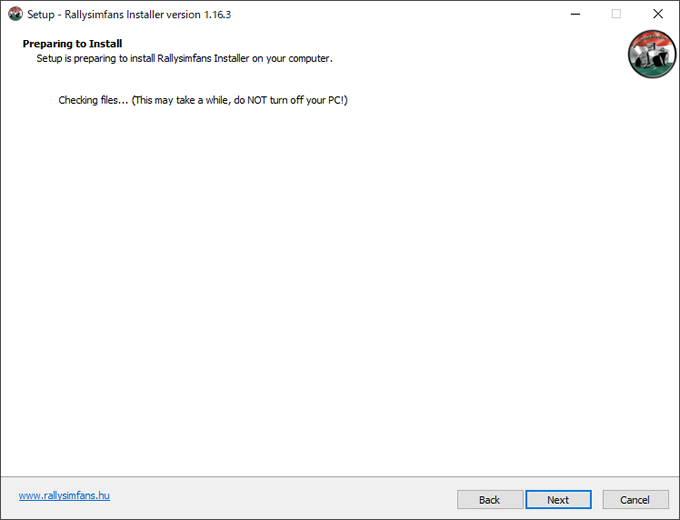
Task: Click the words 'Rallysimfans Installer' in description line
Action: [x=203, y=59]
